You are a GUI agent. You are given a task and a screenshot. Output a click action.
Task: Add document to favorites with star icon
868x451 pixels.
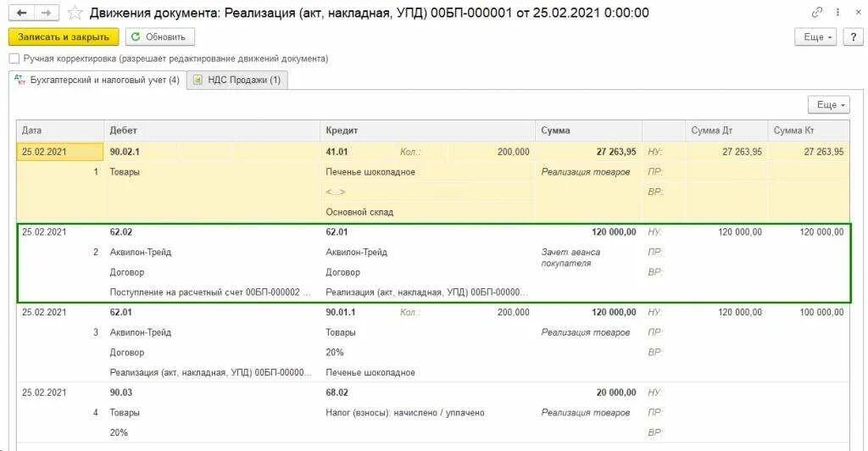pos(75,14)
